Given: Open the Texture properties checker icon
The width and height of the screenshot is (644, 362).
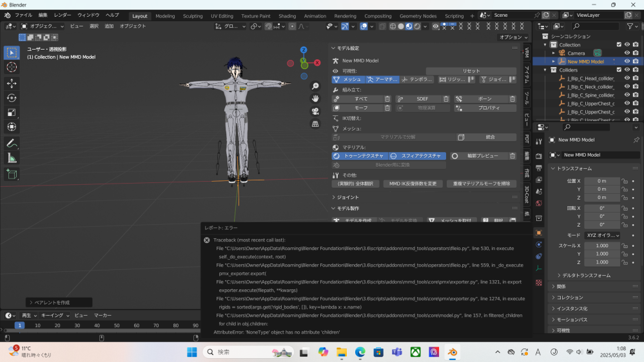Looking at the screenshot, I should coord(539,283).
